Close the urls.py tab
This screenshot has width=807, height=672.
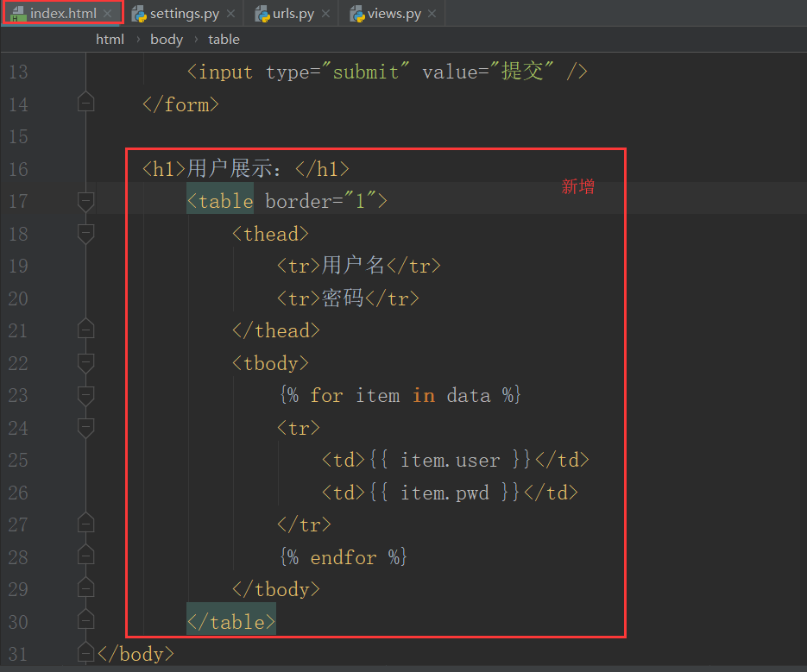[x=325, y=13]
